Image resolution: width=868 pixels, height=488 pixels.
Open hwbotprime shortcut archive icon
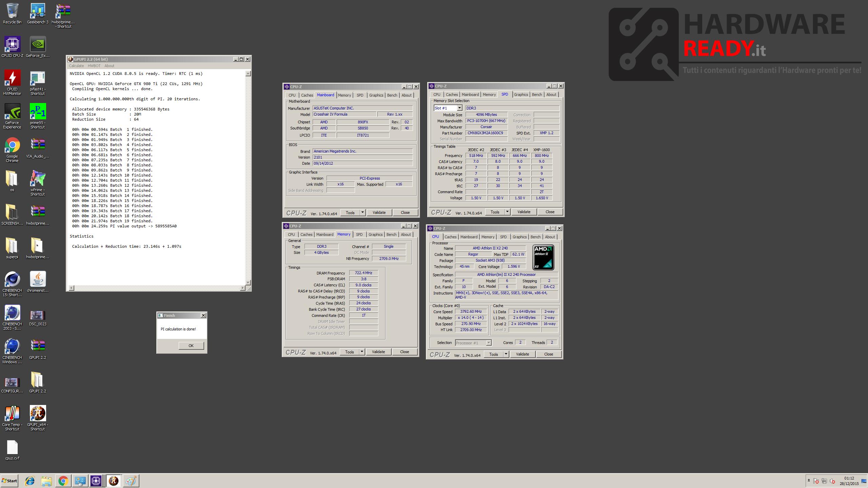[x=63, y=16]
